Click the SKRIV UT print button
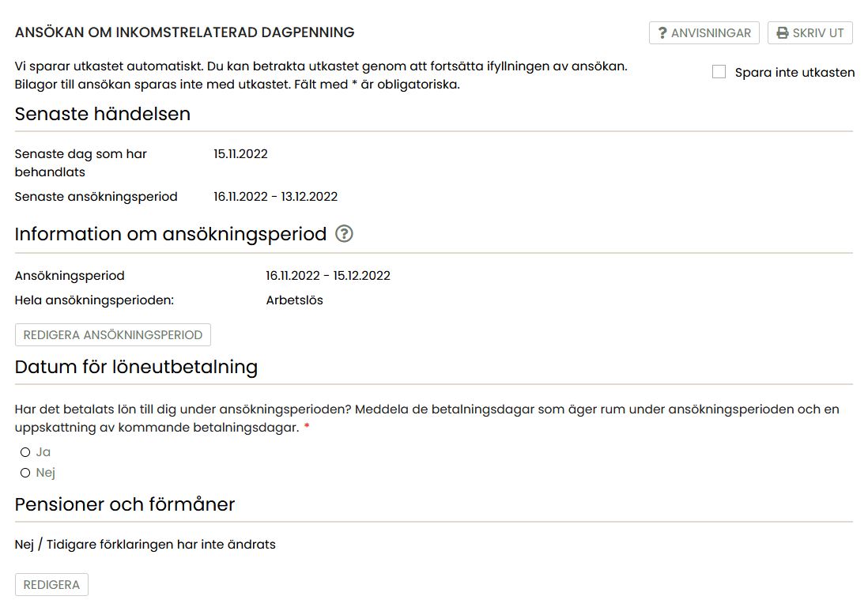The height and width of the screenshot is (600, 868). coord(810,33)
